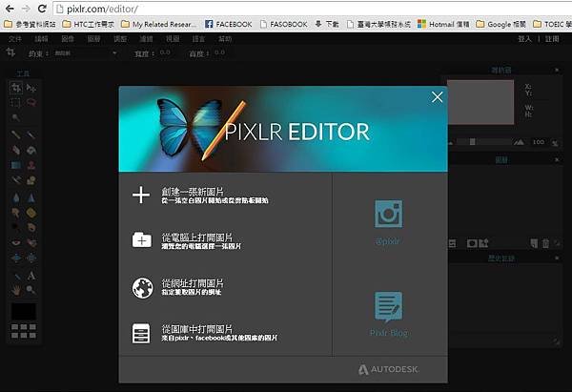Open the 幫助 help menu

(x=225, y=39)
